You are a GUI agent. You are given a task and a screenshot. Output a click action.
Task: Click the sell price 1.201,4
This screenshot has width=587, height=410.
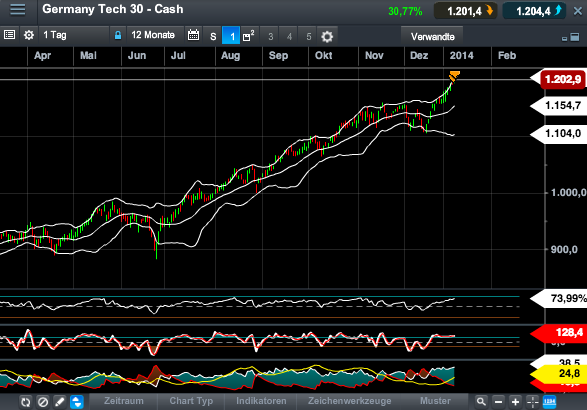[x=466, y=11]
